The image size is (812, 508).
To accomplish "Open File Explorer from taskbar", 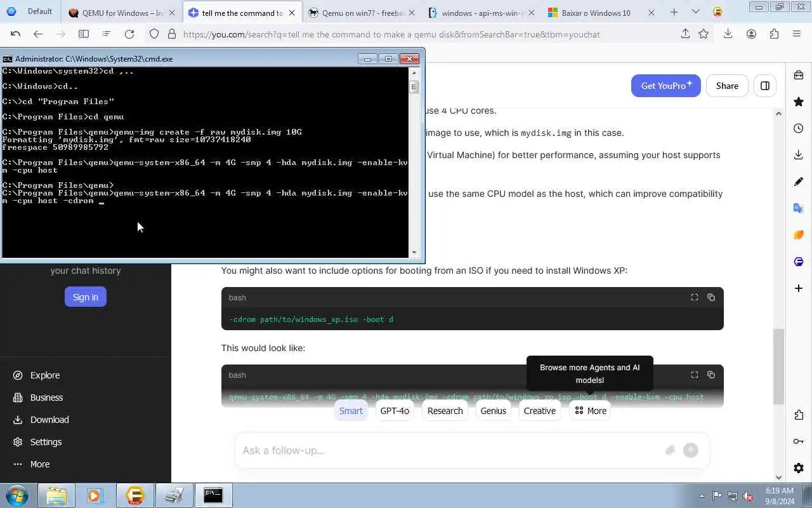I will pos(56,495).
